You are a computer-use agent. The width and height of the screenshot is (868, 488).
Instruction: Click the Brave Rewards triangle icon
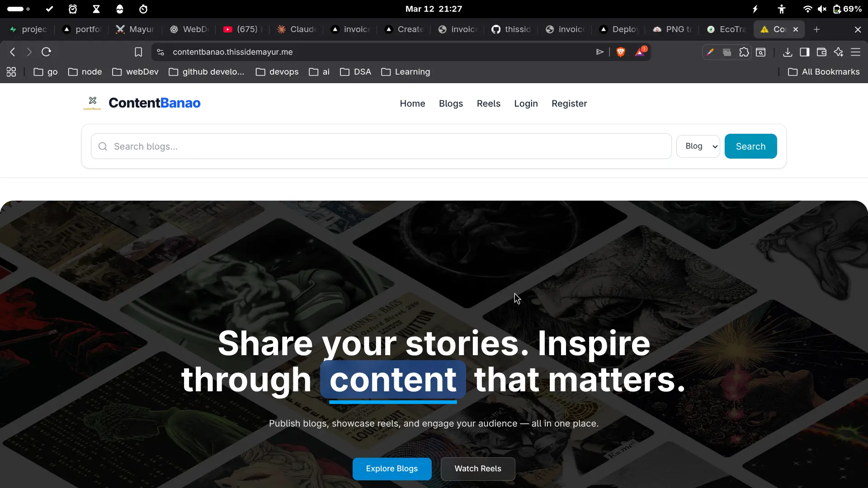641,52
